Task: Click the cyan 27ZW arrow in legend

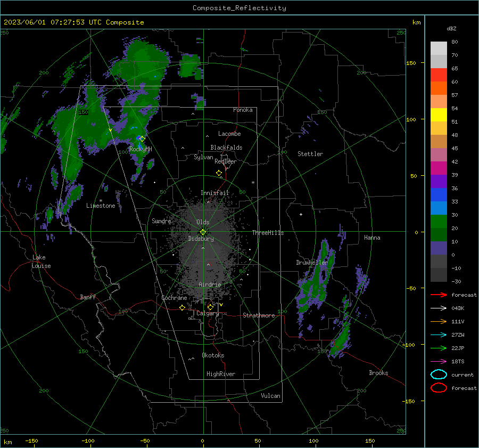Action: 439,335
